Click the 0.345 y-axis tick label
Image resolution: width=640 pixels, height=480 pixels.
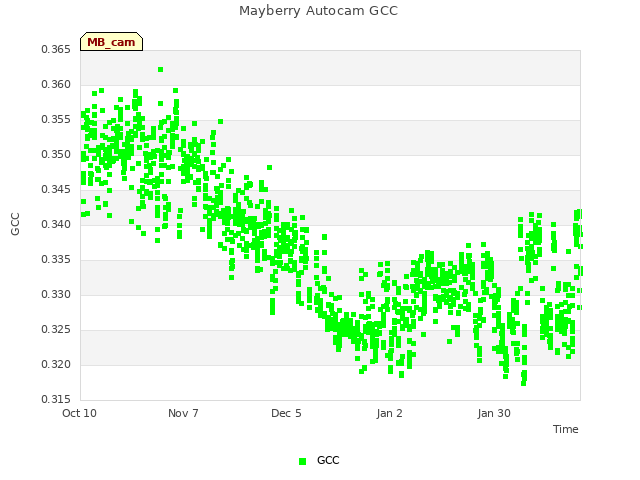point(56,190)
